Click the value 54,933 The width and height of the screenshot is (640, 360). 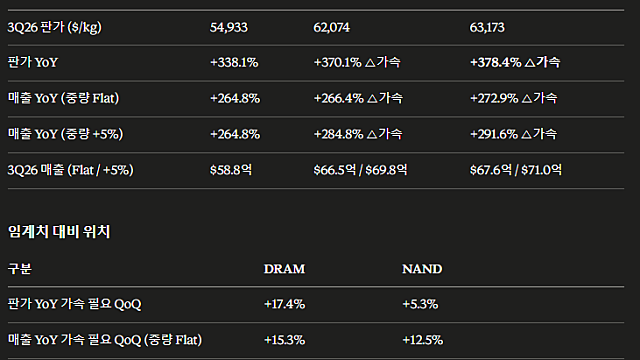coord(229,28)
